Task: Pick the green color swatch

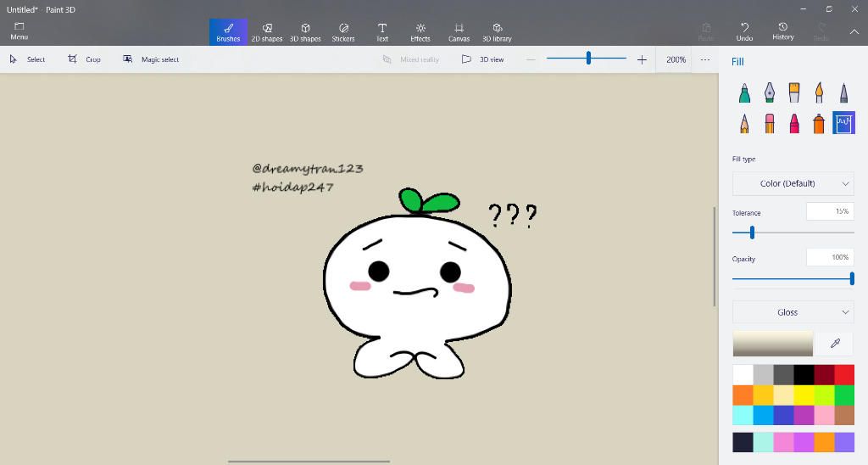Action: [x=844, y=395]
